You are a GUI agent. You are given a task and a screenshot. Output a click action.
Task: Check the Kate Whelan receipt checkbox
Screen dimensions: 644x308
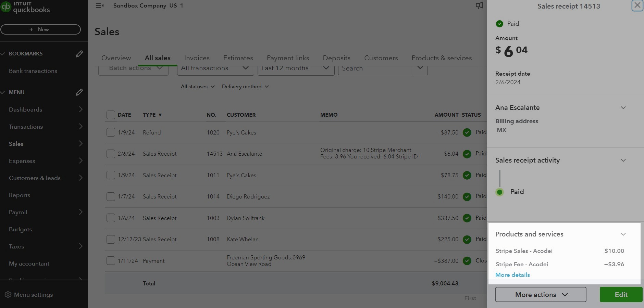pos(111,239)
